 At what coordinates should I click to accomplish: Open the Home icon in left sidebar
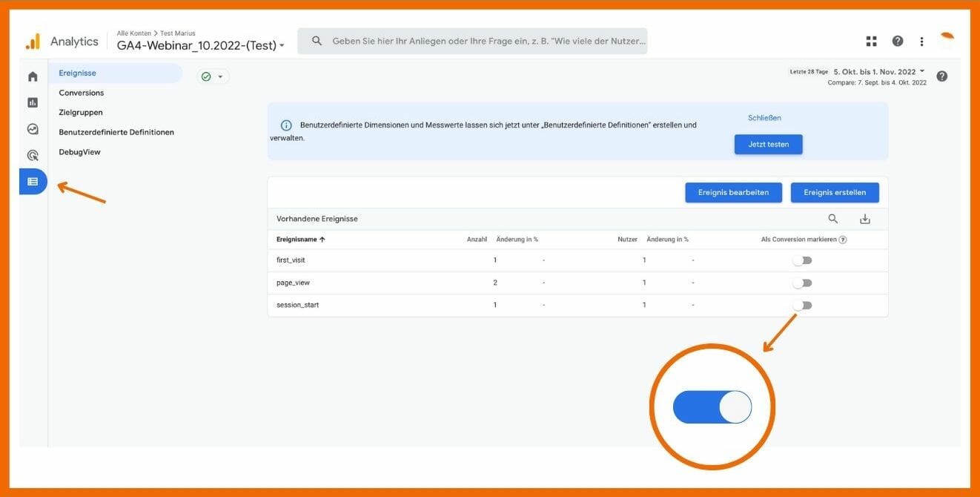pos(33,76)
